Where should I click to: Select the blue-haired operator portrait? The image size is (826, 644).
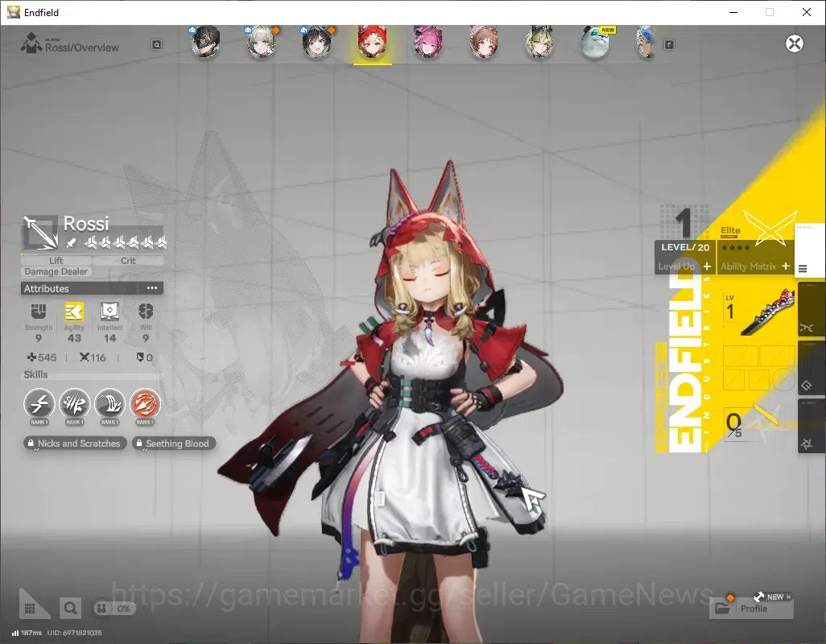click(x=647, y=42)
